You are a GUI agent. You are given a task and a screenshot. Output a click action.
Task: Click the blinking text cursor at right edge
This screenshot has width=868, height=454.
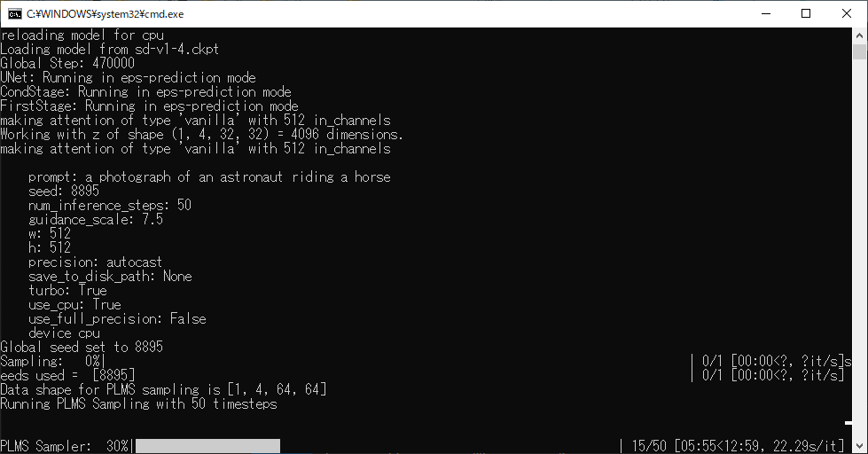coord(848,423)
